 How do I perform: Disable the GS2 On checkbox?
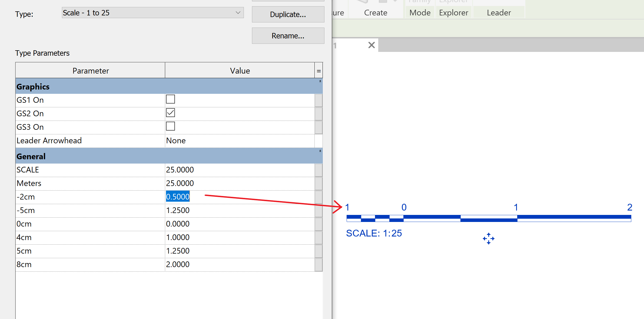[x=170, y=113]
